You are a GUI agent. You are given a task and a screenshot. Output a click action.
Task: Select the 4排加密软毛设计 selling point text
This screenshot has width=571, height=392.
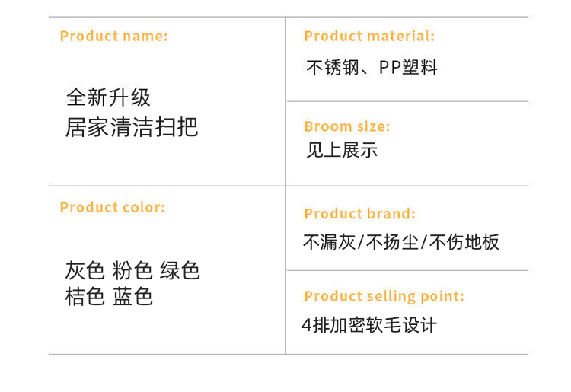pos(369,326)
